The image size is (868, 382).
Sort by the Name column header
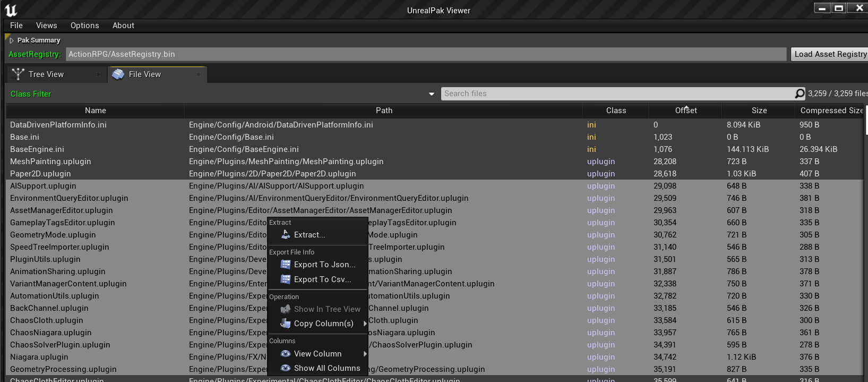[96, 111]
